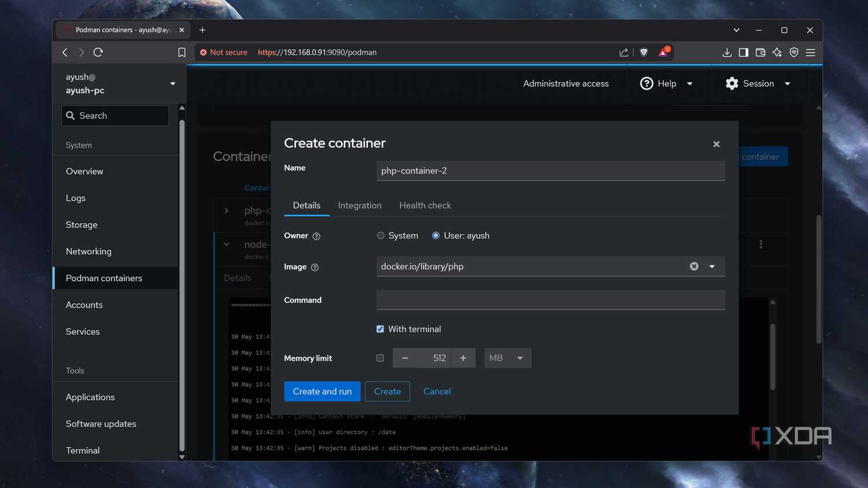Collapse the node container row chevron

coord(227,245)
